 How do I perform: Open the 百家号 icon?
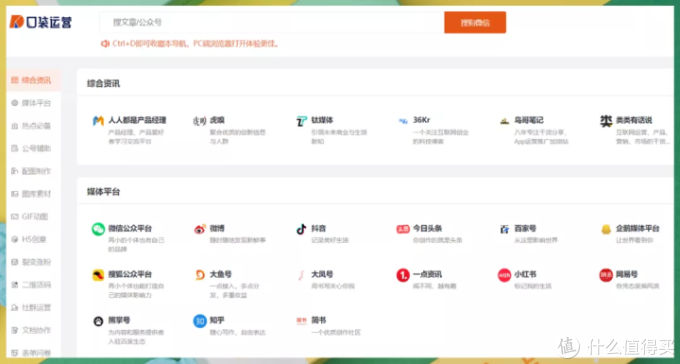[x=504, y=229]
